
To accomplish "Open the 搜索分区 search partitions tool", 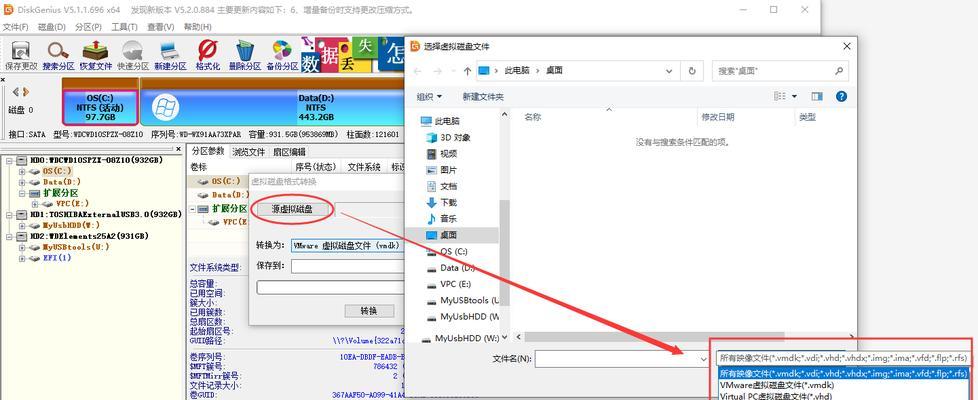I will click(59, 56).
